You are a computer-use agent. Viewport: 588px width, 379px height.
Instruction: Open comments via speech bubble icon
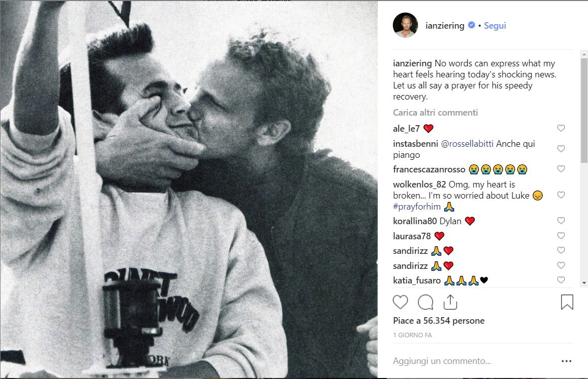[x=426, y=302]
